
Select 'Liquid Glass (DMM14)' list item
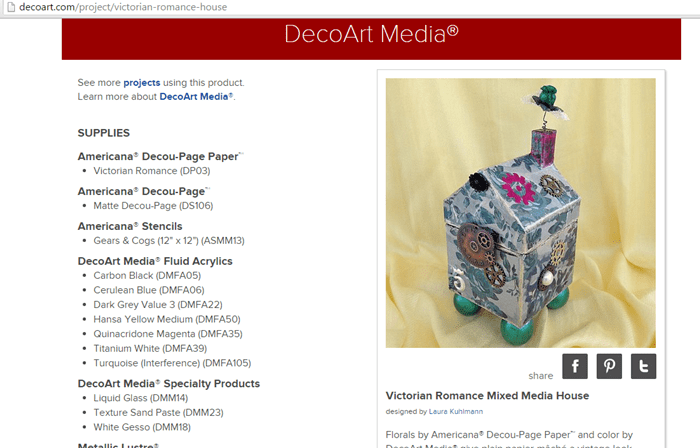click(x=141, y=398)
